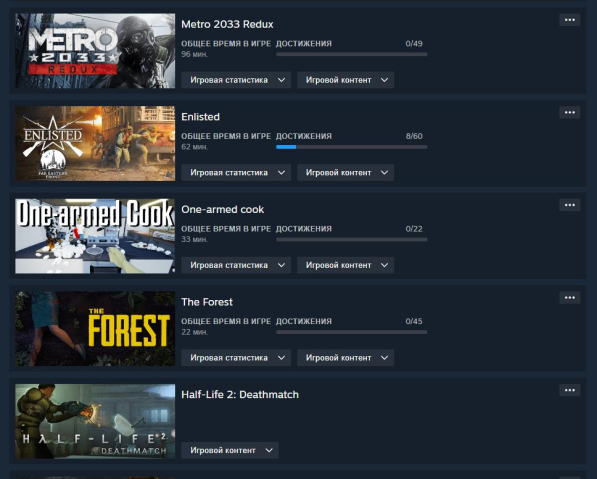Expand Игровая статистика for Enlisted
Screen dimensions: 597x479
click(x=236, y=172)
